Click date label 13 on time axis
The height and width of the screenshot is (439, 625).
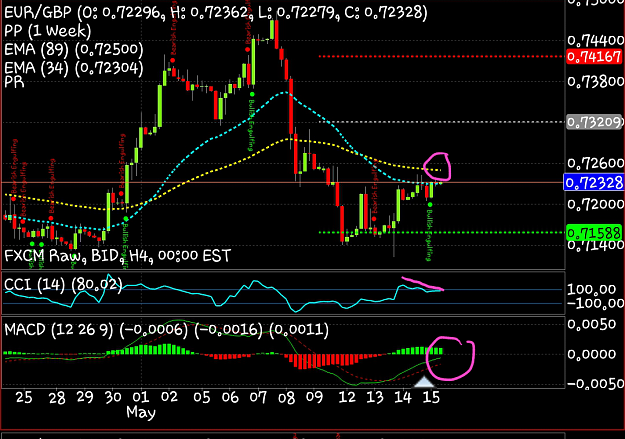coord(375,398)
